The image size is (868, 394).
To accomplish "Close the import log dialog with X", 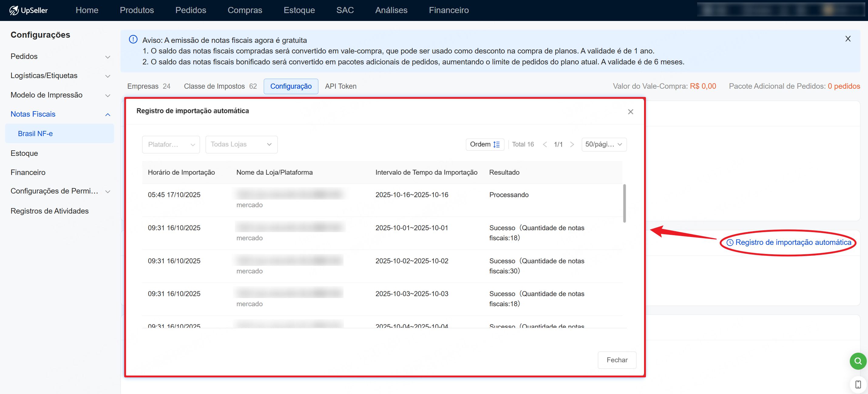I will (630, 112).
